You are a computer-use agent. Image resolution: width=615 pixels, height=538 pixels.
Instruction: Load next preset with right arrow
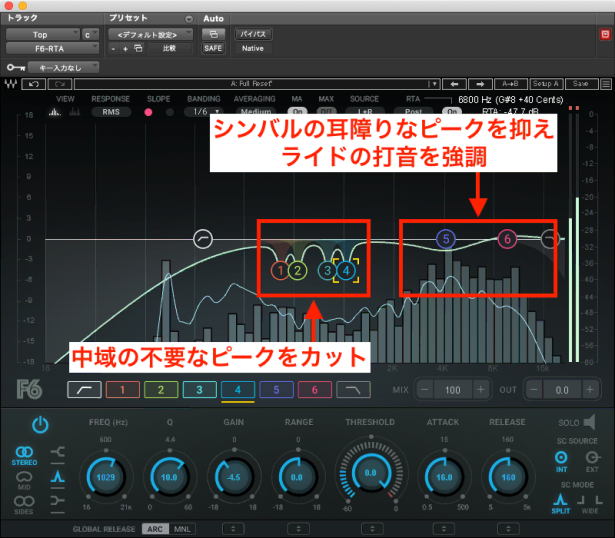(480, 84)
